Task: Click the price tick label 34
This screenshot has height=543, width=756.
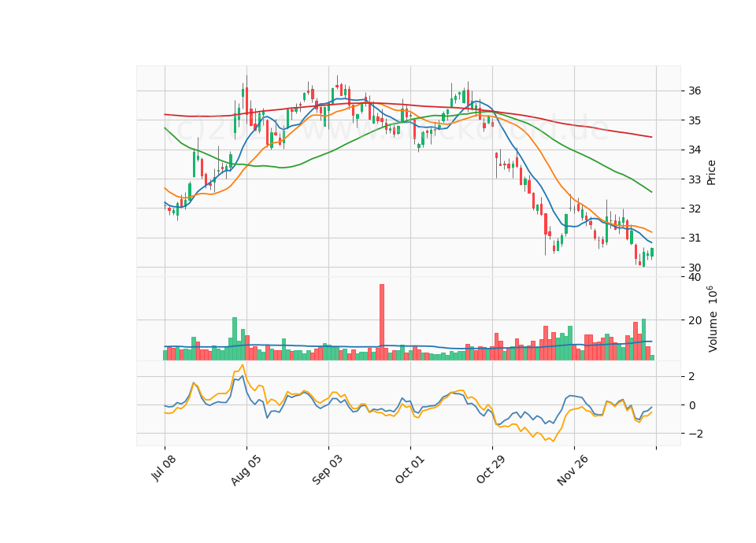Action: pyautogui.click(x=695, y=150)
